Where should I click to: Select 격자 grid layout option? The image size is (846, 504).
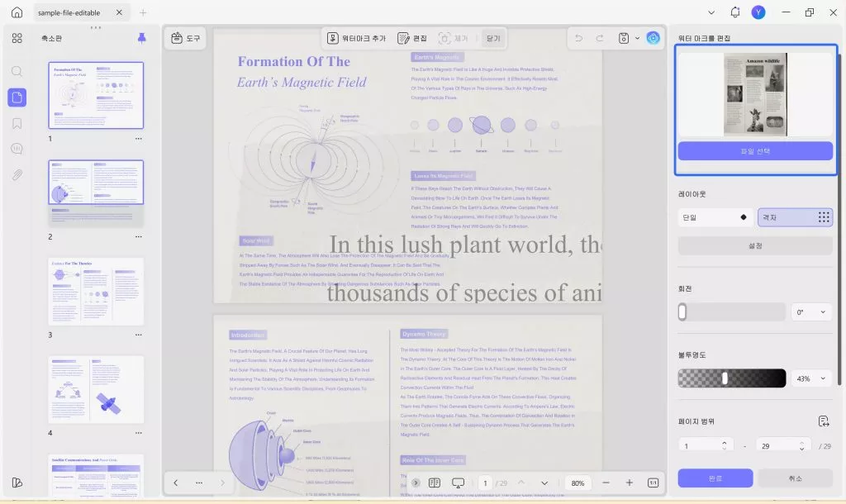coord(795,217)
